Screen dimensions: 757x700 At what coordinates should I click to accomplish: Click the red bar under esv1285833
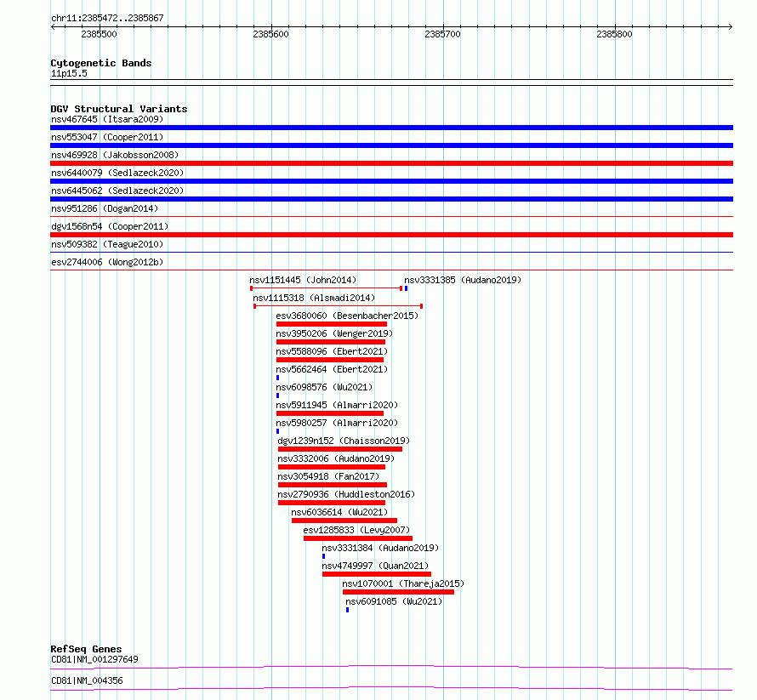358,538
